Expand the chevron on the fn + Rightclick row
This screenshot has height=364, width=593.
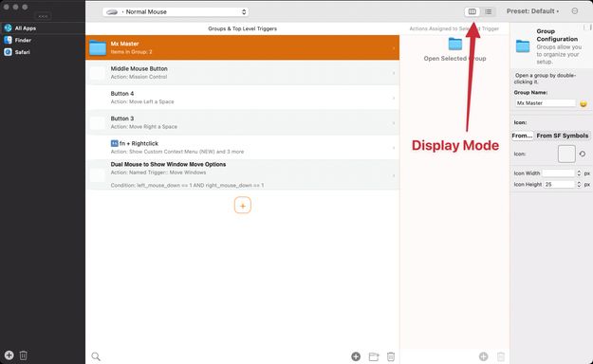(394, 148)
